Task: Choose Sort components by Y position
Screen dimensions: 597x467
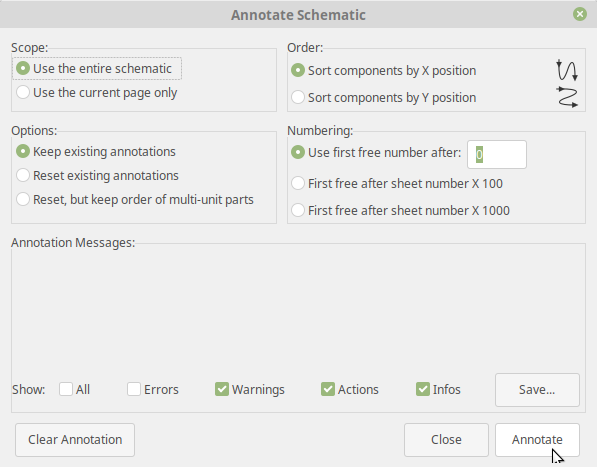Action: tap(383, 97)
